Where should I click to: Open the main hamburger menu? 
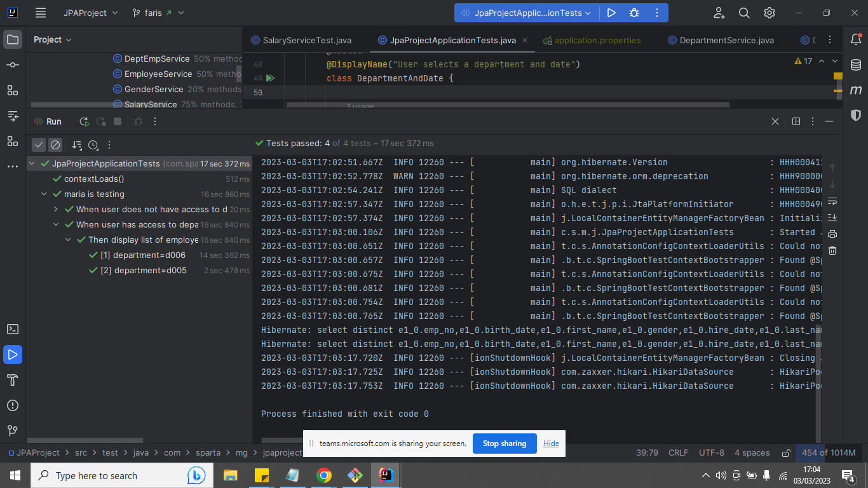tap(40, 13)
